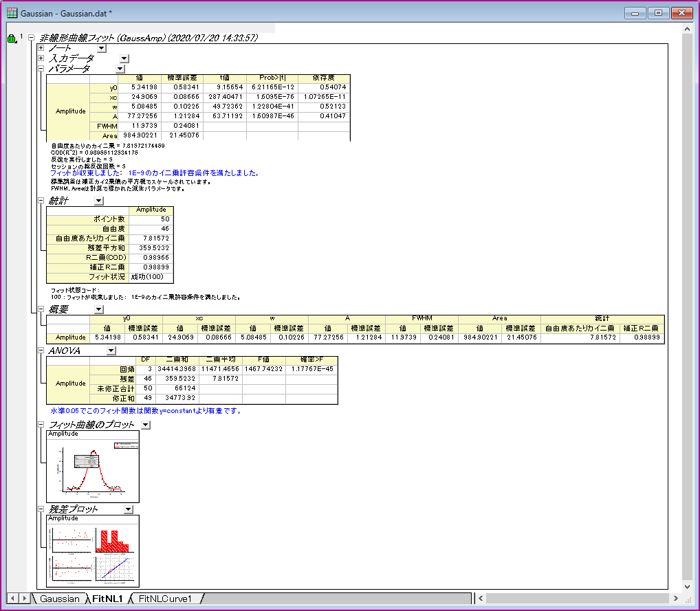Click the blue 水準0.05 significance message
The width and height of the screenshot is (700, 611).
[x=146, y=410]
